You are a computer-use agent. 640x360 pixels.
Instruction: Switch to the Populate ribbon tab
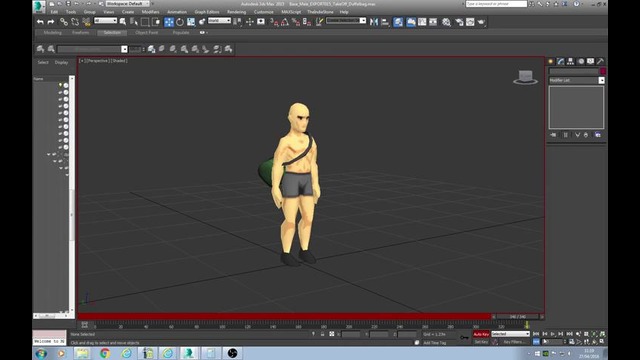pyautogui.click(x=181, y=33)
